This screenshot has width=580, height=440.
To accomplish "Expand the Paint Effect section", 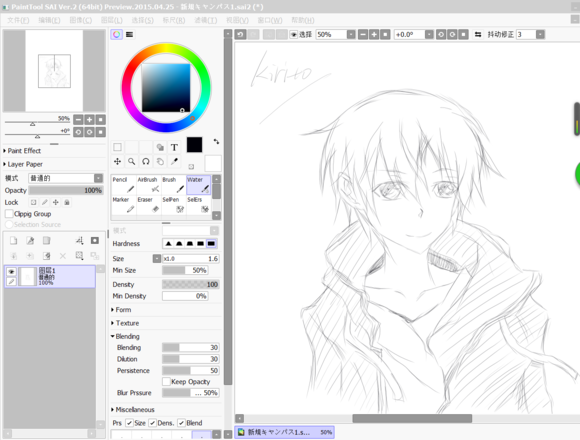I will click(x=22, y=150).
